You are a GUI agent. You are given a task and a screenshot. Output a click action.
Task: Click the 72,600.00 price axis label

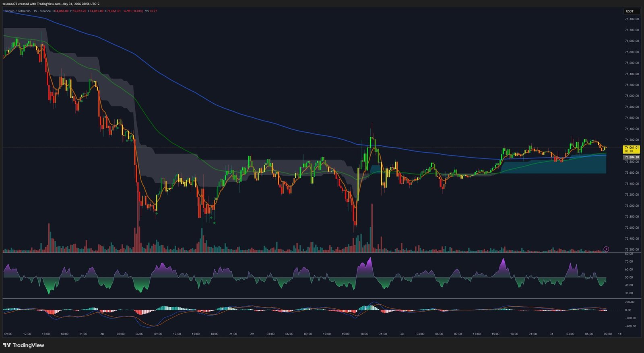(x=632, y=228)
